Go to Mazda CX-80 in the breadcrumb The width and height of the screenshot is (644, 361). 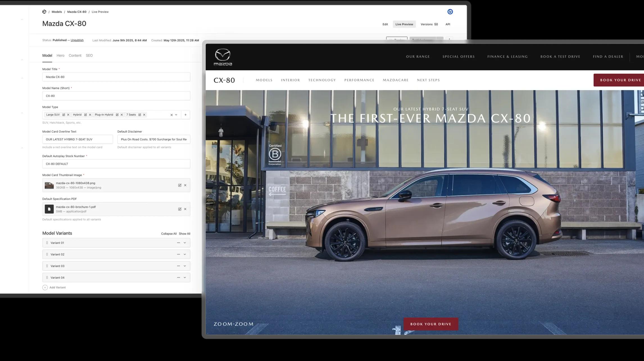[x=77, y=12]
